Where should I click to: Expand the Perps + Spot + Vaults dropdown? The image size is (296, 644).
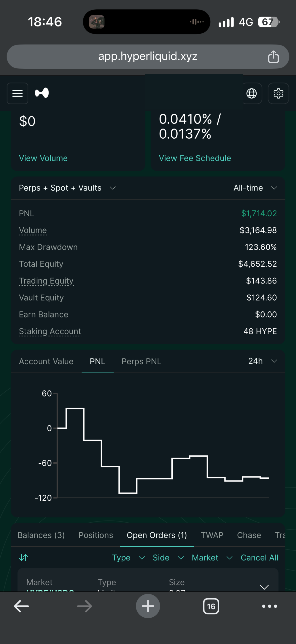pos(67,188)
